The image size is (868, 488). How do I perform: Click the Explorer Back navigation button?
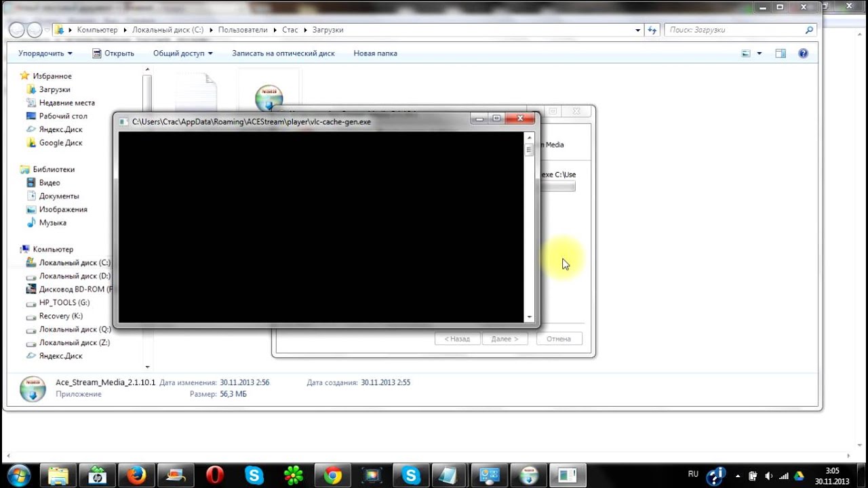point(17,30)
